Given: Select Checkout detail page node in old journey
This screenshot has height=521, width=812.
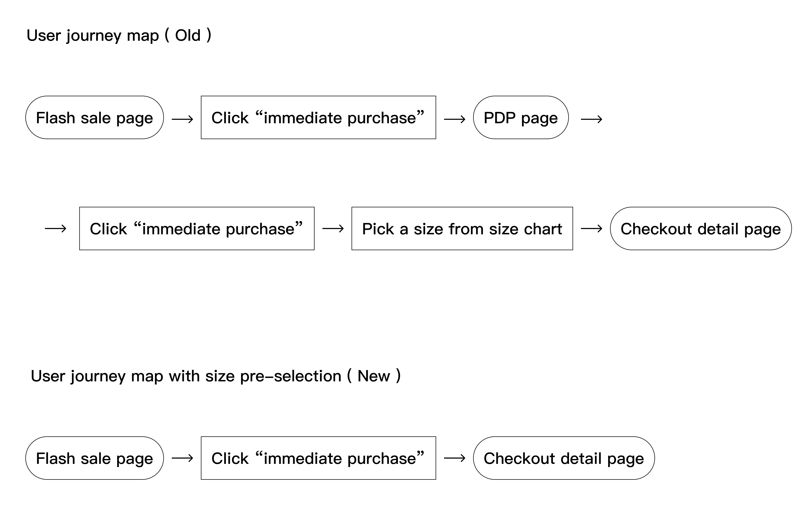Looking at the screenshot, I should click(x=700, y=229).
